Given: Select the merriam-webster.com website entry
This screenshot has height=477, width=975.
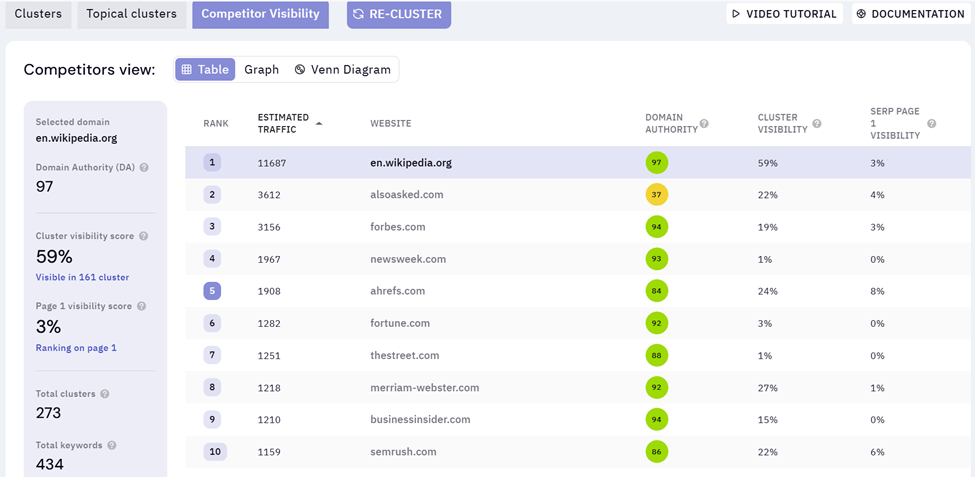Looking at the screenshot, I should pos(425,388).
